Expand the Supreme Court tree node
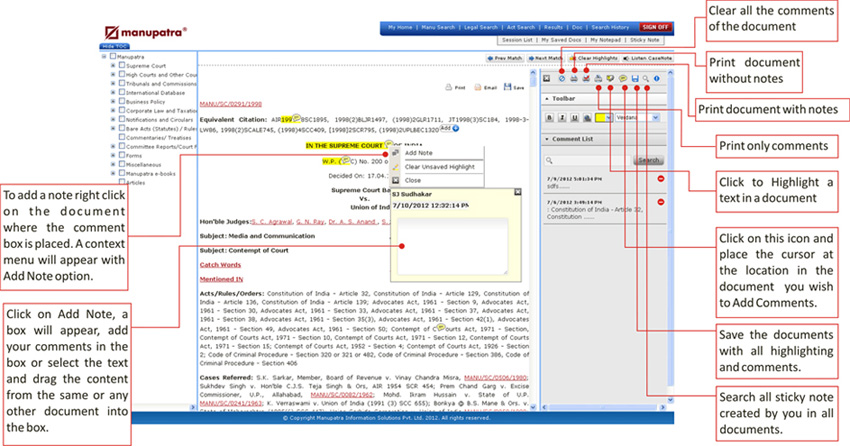This screenshot has width=850, height=446. [x=113, y=66]
